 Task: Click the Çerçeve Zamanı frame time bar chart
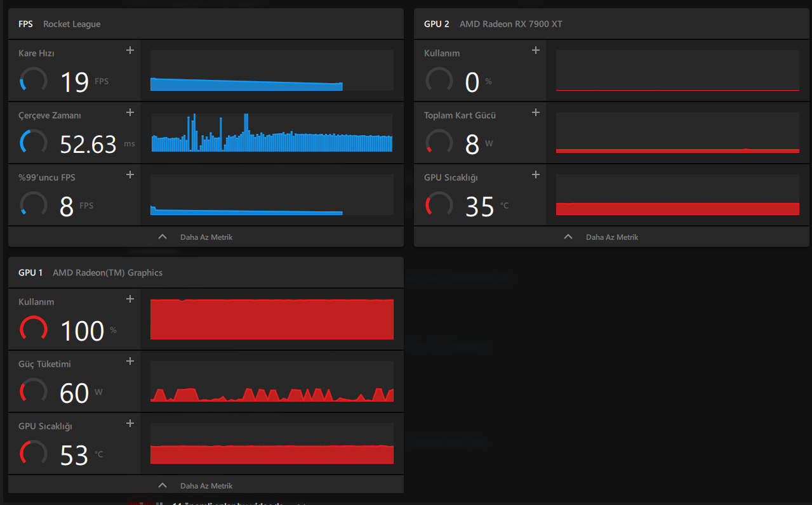[x=272, y=133]
